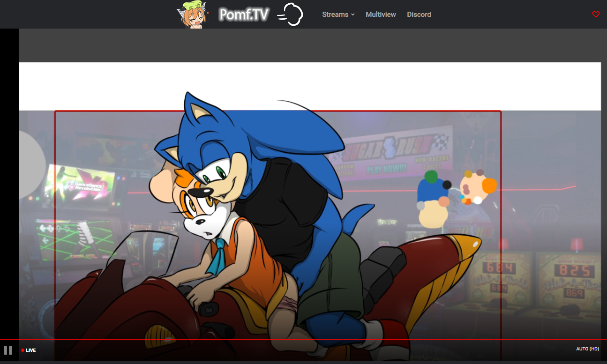Open the Discord link
This screenshot has height=364, width=607.
pyautogui.click(x=419, y=15)
